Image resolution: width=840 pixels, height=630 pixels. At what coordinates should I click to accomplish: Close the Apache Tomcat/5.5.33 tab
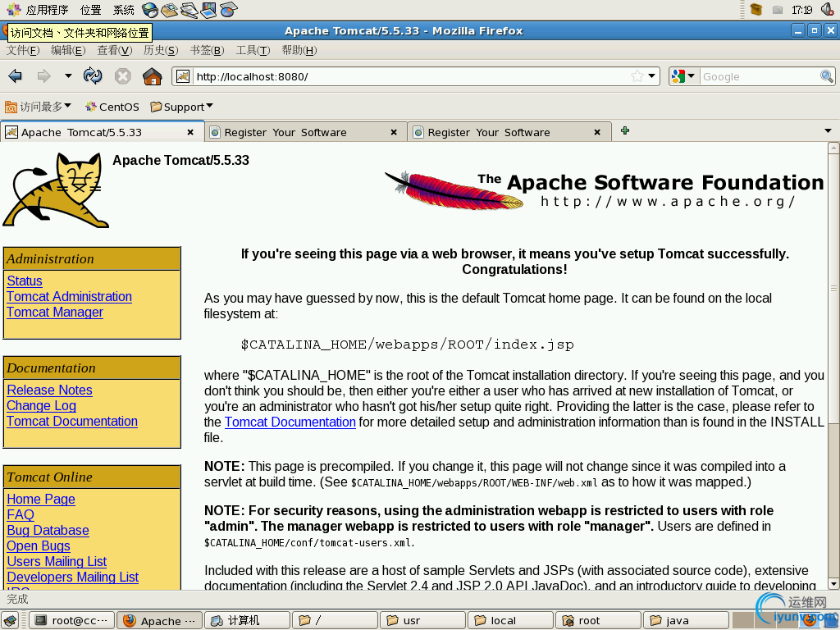(190, 132)
